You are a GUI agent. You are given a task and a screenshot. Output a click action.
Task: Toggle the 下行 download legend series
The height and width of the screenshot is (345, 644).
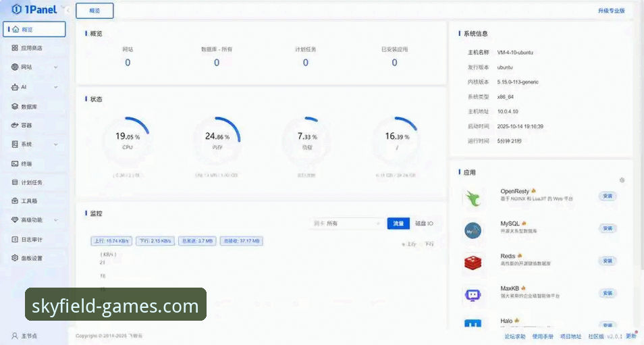click(428, 244)
